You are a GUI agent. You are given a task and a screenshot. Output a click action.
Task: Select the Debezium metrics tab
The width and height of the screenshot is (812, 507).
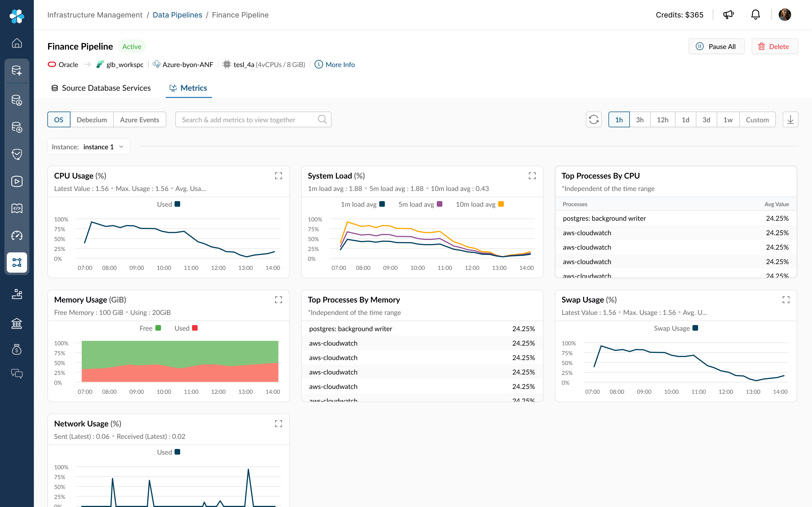click(92, 119)
